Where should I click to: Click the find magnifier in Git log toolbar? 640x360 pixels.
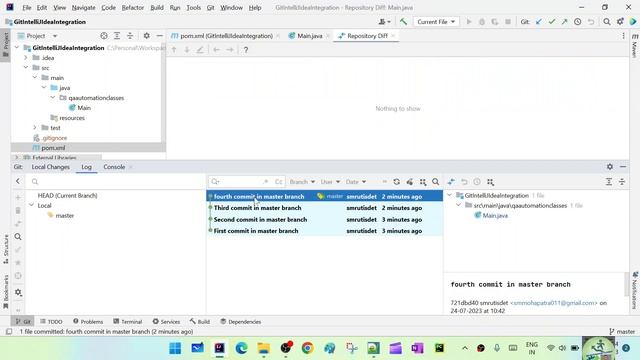tap(436, 182)
